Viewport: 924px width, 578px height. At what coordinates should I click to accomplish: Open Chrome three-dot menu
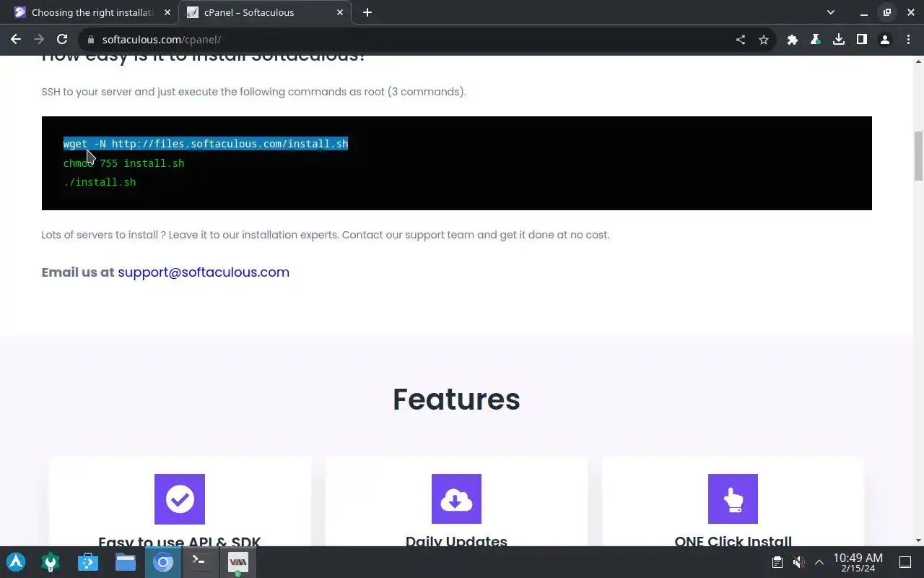point(907,40)
